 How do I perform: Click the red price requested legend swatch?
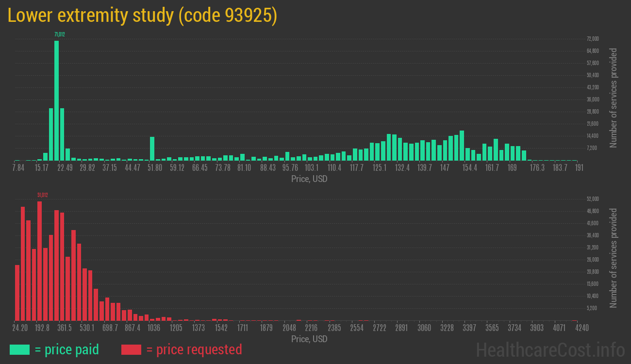(131, 349)
